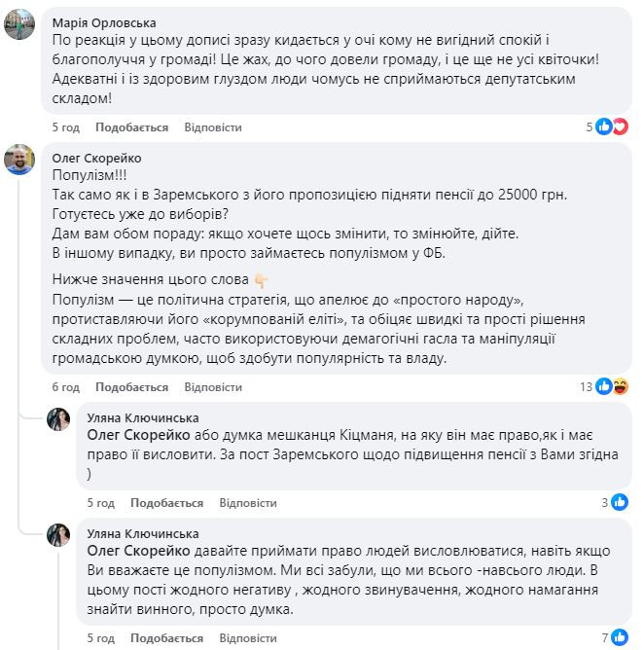Open the 6 год timestamp link

(x=65, y=387)
